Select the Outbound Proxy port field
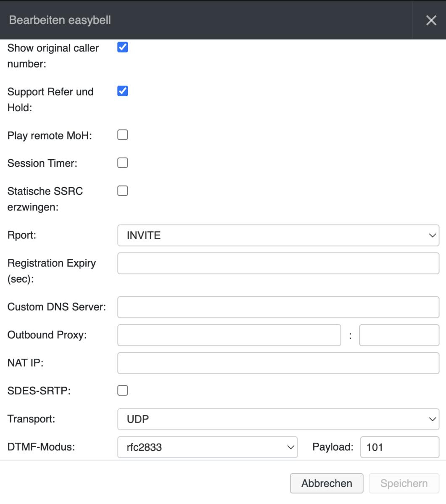Viewport: 446px width, 504px height. click(x=398, y=335)
